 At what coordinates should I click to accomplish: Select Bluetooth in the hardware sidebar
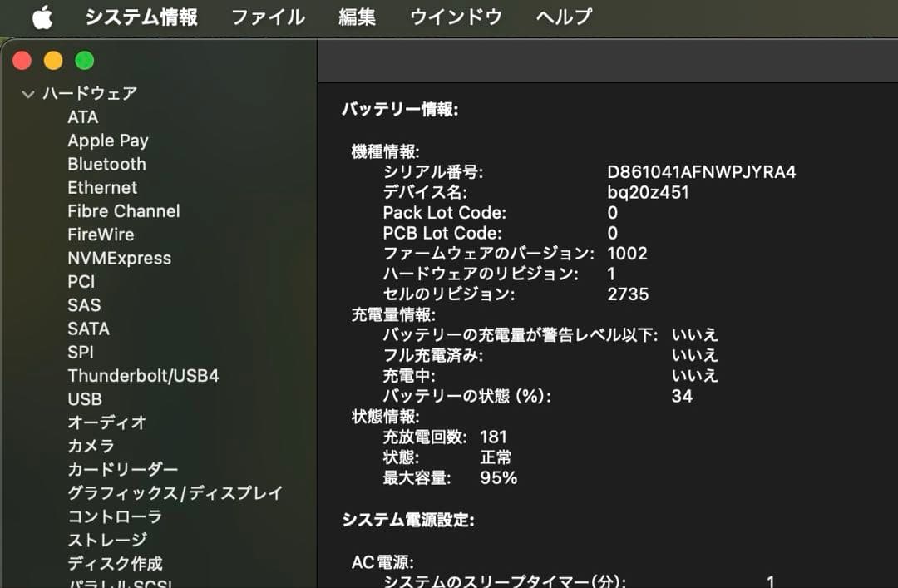106,164
